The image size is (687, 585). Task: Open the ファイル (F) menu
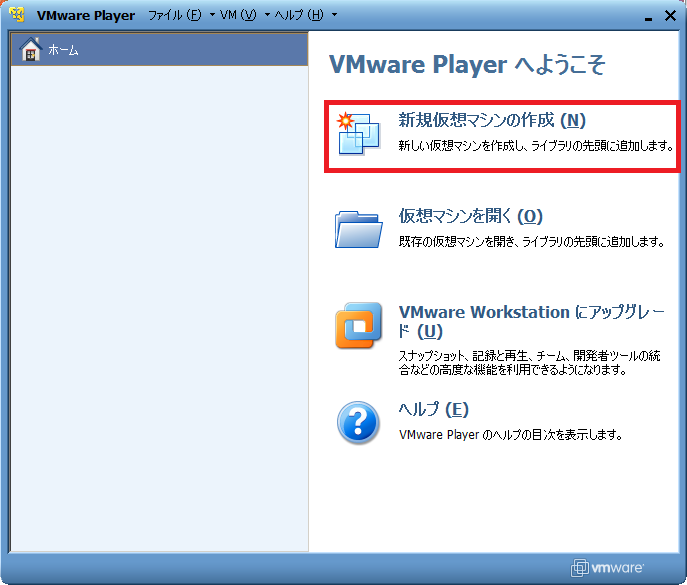pos(174,15)
